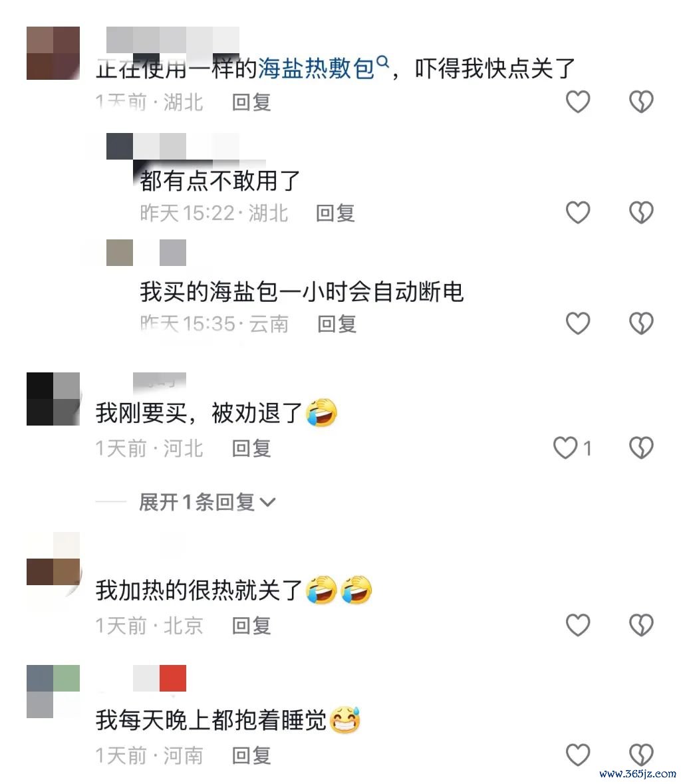The width and height of the screenshot is (681, 784).
Task: Like the 我加热的很热就关了 comment
Action: [x=577, y=625]
